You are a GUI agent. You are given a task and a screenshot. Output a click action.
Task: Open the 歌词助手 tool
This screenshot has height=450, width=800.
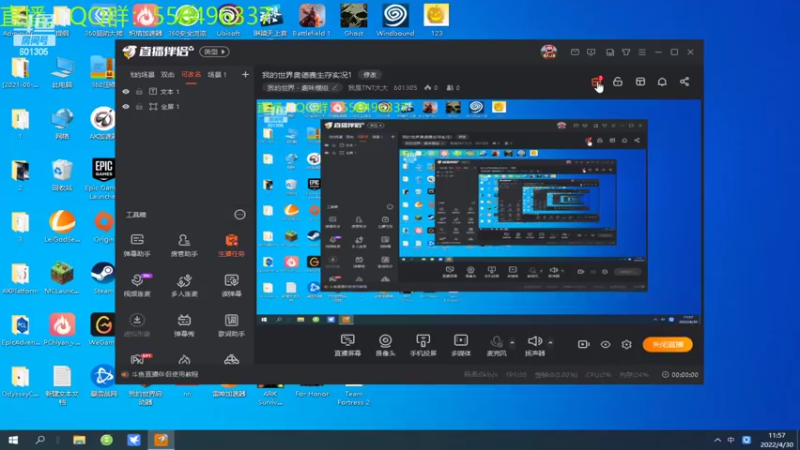tap(231, 325)
